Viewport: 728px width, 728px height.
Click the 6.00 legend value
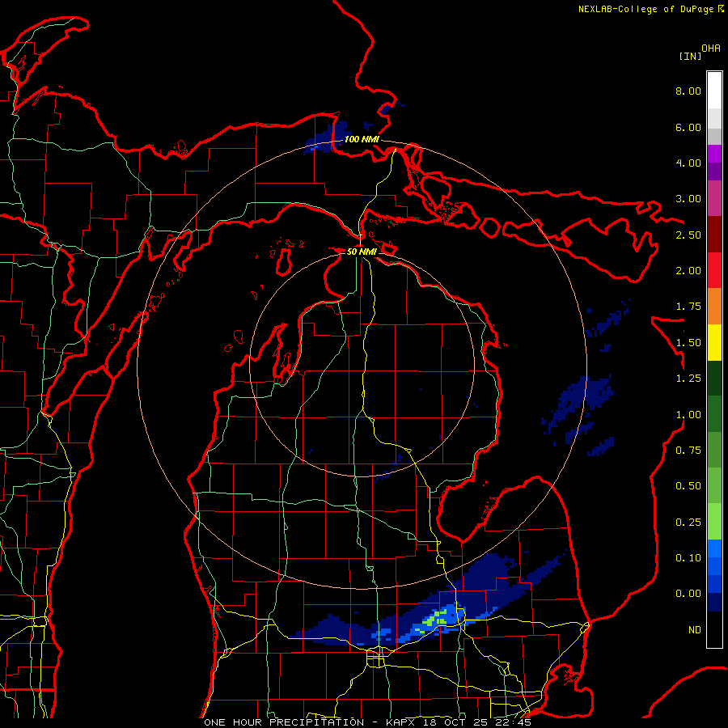(x=688, y=127)
